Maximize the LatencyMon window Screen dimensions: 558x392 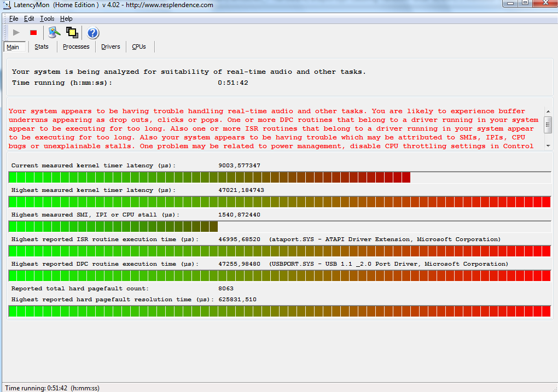coord(525,4)
